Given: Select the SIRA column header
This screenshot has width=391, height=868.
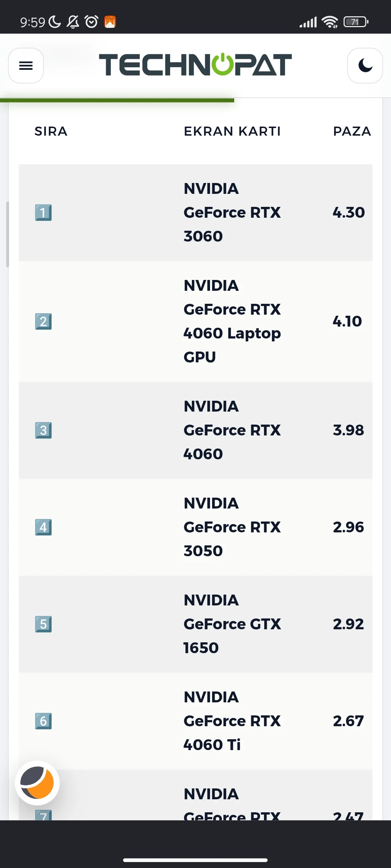Looking at the screenshot, I should click(51, 131).
